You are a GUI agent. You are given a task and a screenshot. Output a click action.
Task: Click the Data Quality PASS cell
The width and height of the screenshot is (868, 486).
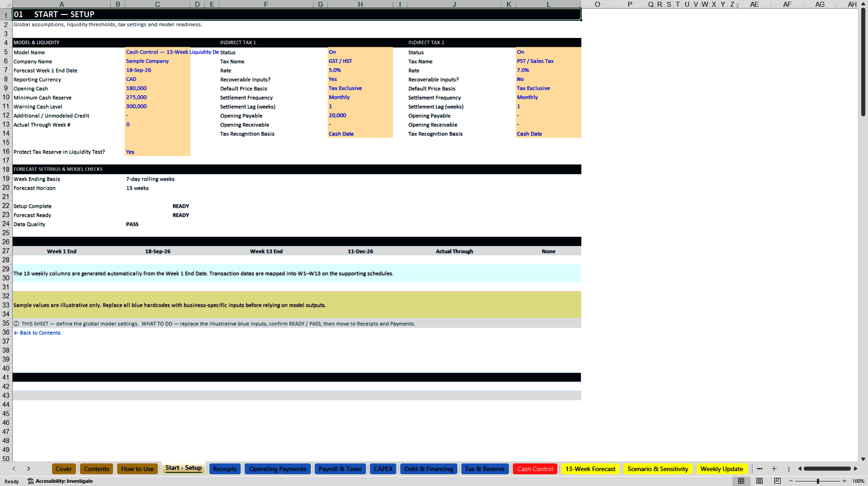157,224
